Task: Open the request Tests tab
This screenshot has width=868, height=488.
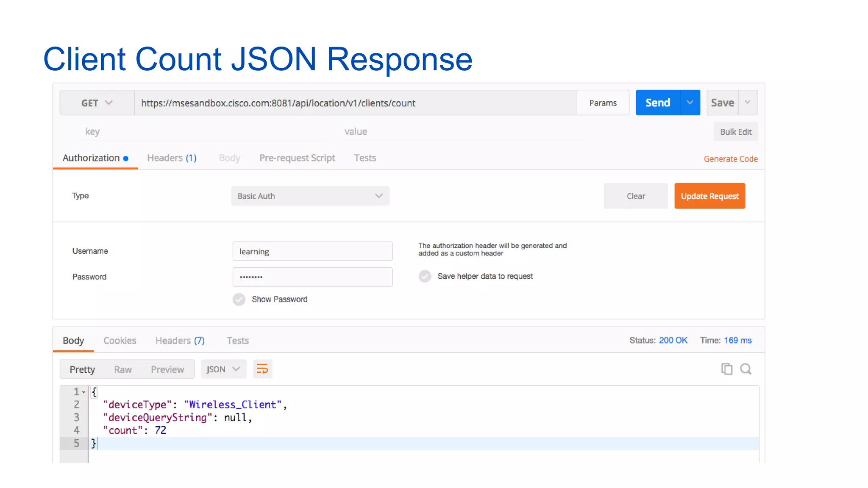Action: click(x=365, y=158)
